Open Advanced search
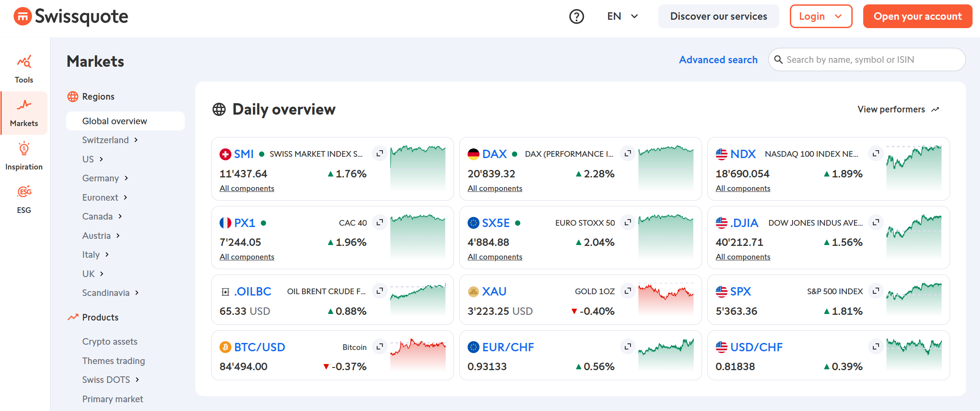This screenshot has width=980, height=411. tap(718, 60)
